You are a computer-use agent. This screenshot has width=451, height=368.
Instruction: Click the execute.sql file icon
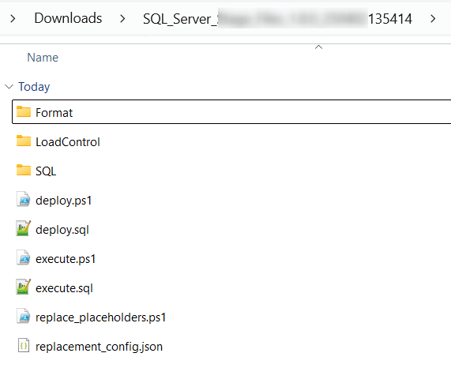click(x=23, y=287)
